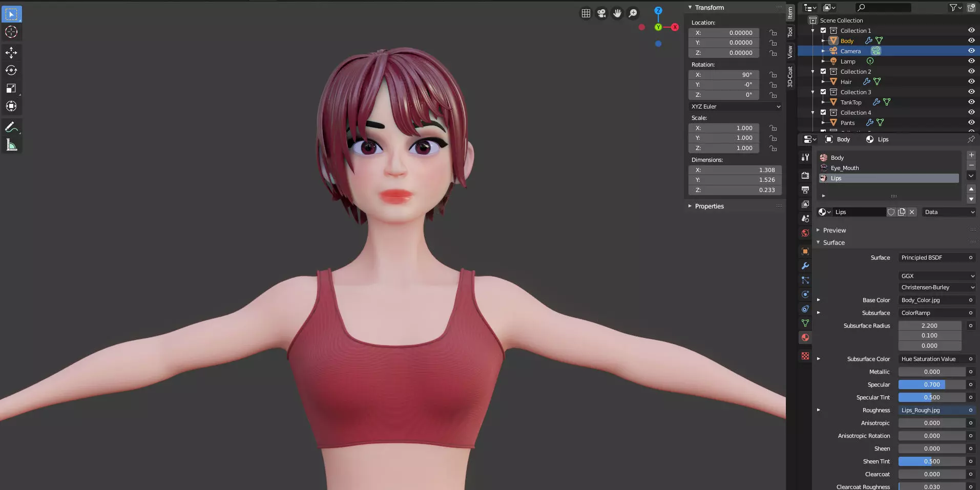Open the XYZ Euler rotation mode dropdown

[735, 106]
